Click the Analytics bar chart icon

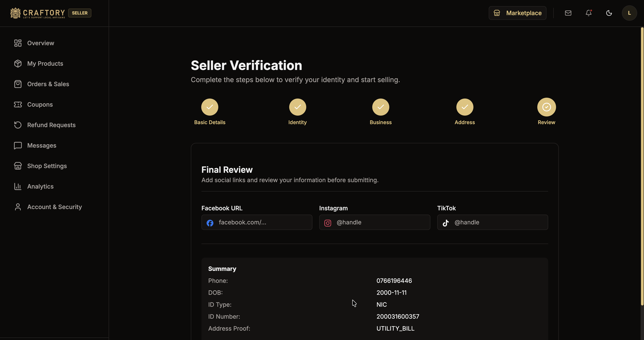pos(17,186)
